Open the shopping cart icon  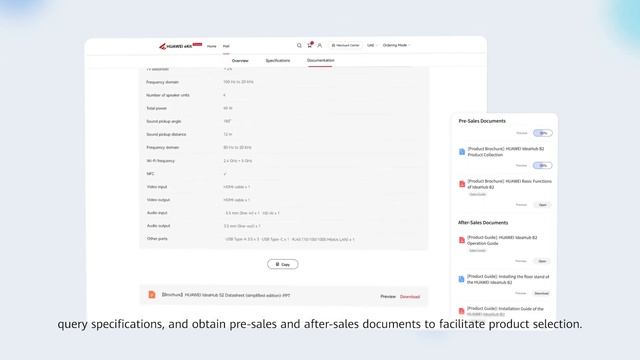310,45
